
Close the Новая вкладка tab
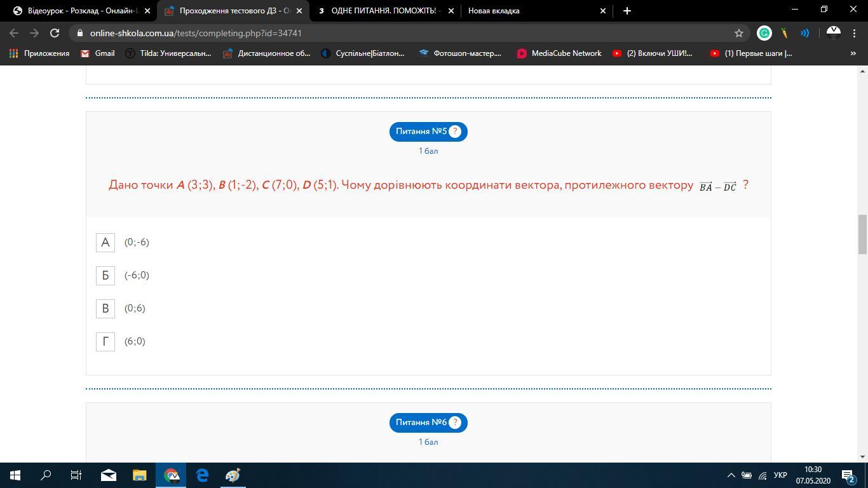603,11
